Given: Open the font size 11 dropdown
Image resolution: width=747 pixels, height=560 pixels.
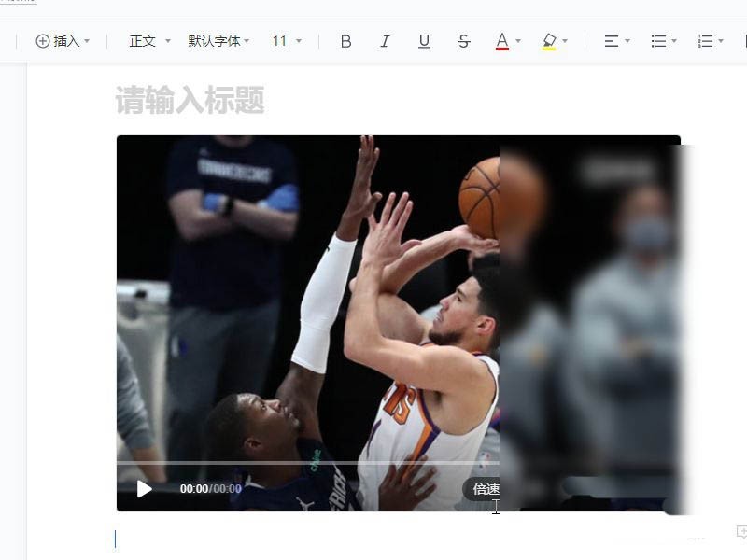Looking at the screenshot, I should pos(287,41).
